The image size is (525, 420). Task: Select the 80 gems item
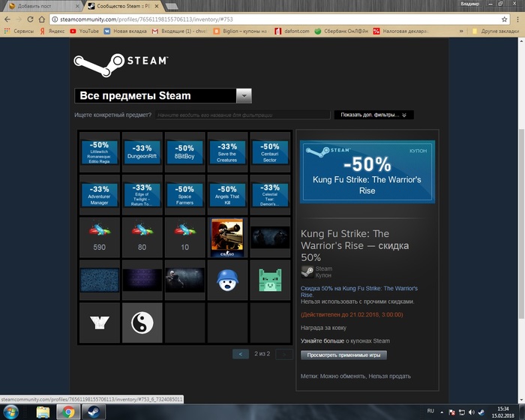pos(142,238)
